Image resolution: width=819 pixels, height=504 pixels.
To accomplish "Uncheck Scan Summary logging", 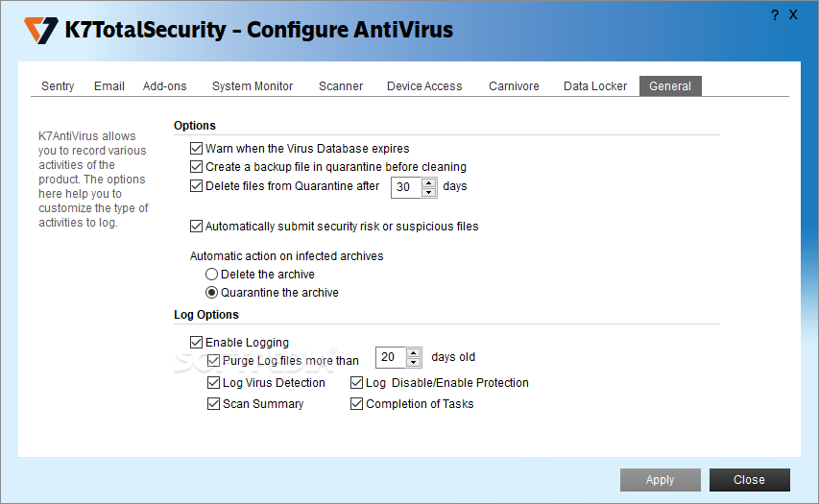I will 213,404.
